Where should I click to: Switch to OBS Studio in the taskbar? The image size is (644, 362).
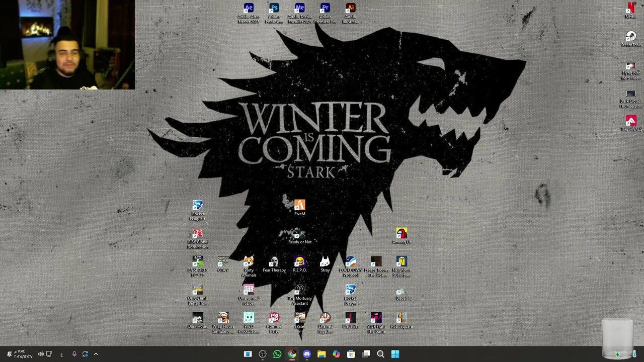[263, 354]
